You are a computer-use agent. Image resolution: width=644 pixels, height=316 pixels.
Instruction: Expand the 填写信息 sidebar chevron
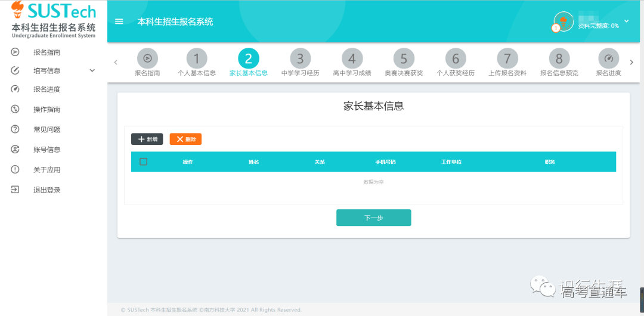[92, 71]
